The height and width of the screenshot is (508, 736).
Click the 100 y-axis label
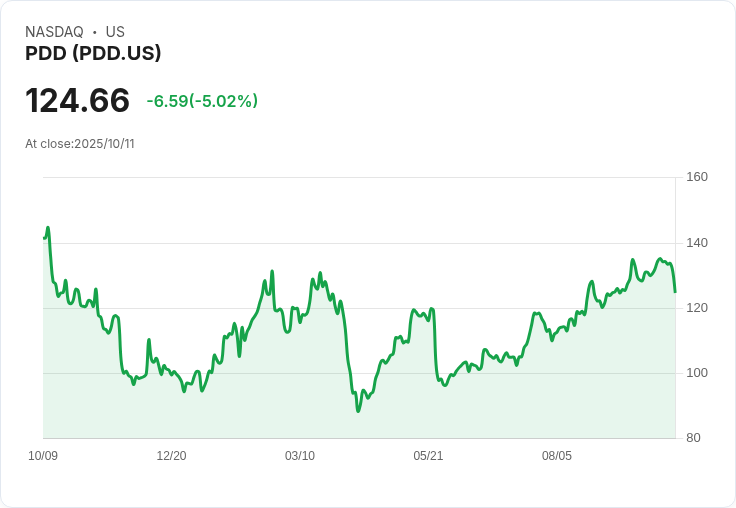(x=697, y=373)
